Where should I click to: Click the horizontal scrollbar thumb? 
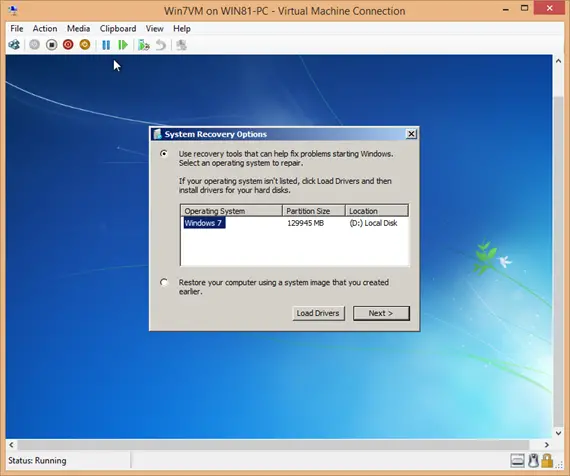pos(273,444)
